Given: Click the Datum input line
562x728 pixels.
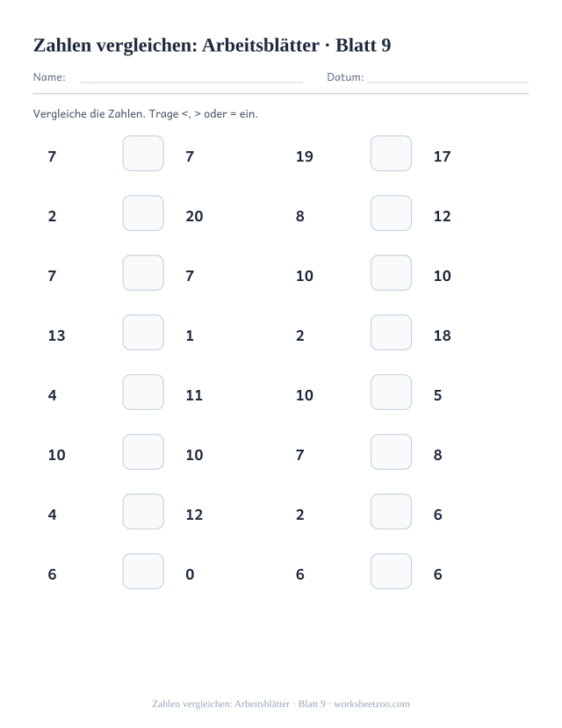Looking at the screenshot, I should pyautogui.click(x=448, y=83).
